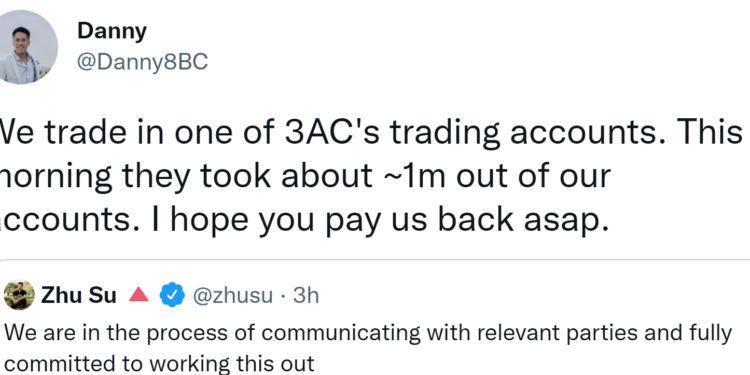750x375 pixels.
Task: Open the Danny display name link
Action: click(111, 32)
